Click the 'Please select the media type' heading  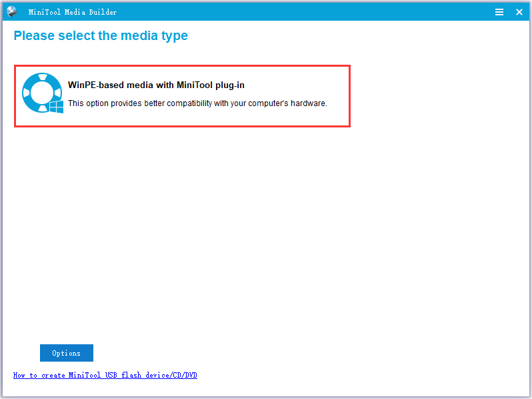click(101, 35)
